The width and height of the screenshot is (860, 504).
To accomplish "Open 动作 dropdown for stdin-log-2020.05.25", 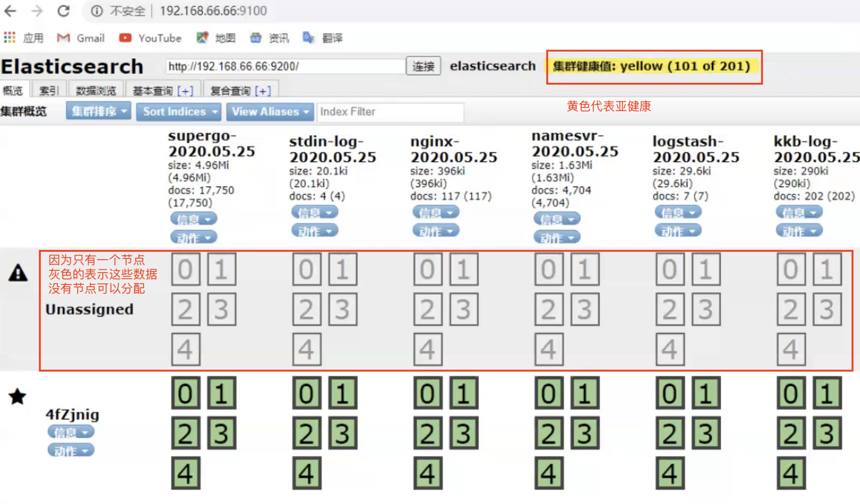I will click(x=315, y=231).
